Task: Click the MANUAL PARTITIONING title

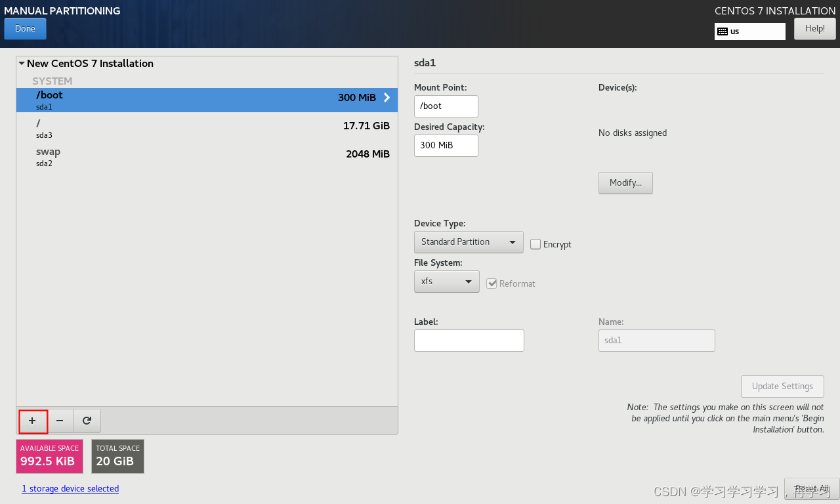Action: pos(62,11)
